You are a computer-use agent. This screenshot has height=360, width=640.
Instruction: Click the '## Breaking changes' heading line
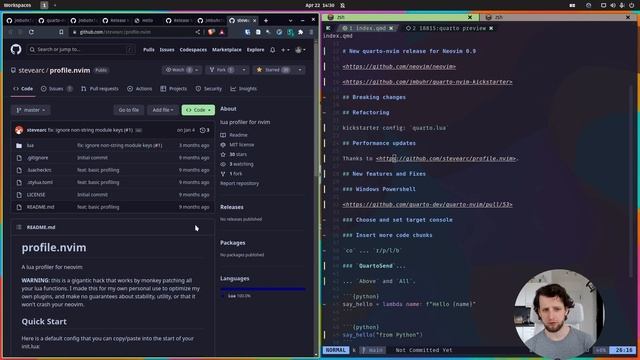click(x=374, y=97)
